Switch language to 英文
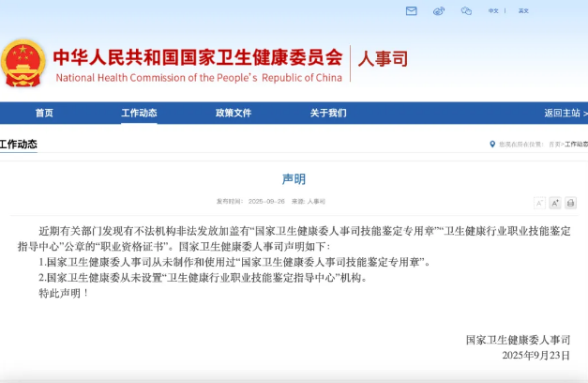The height and width of the screenshot is (383, 588). [x=523, y=11]
